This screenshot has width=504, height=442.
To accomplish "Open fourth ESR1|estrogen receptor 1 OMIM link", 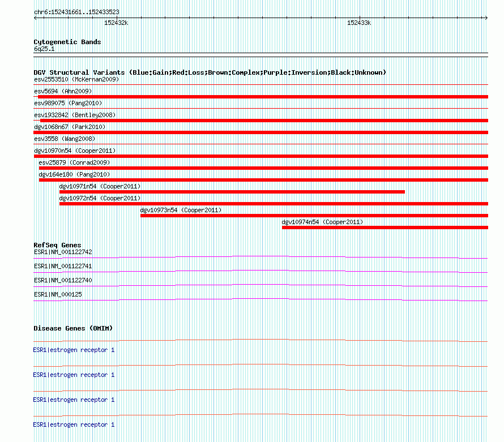I will coord(74,424).
